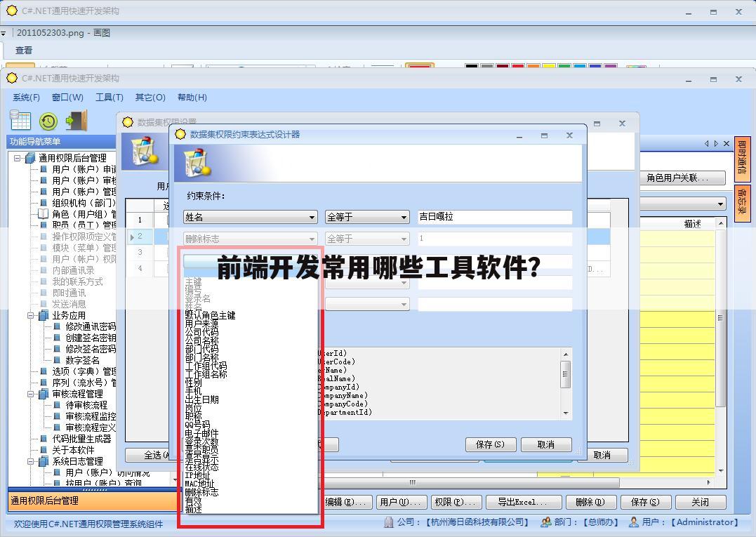Collapse the 业务应用 tree node
Viewport: 756px width, 537px height.
[31, 315]
